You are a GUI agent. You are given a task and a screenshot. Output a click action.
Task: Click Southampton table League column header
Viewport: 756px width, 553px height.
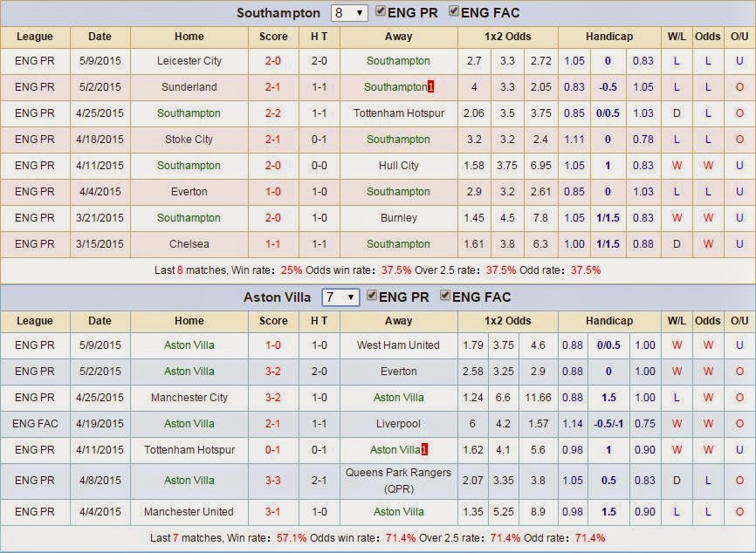coord(35,37)
